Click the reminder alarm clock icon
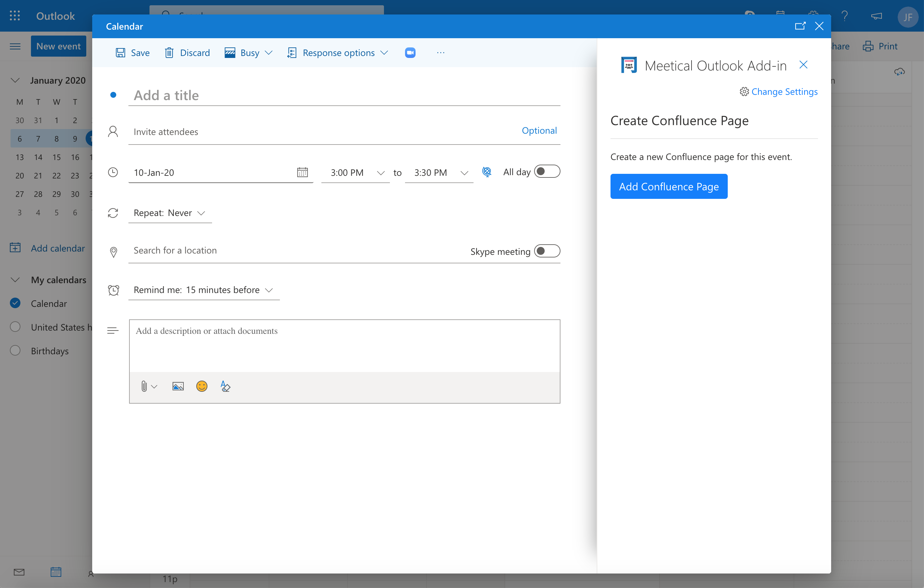The height and width of the screenshot is (588, 924). click(113, 290)
